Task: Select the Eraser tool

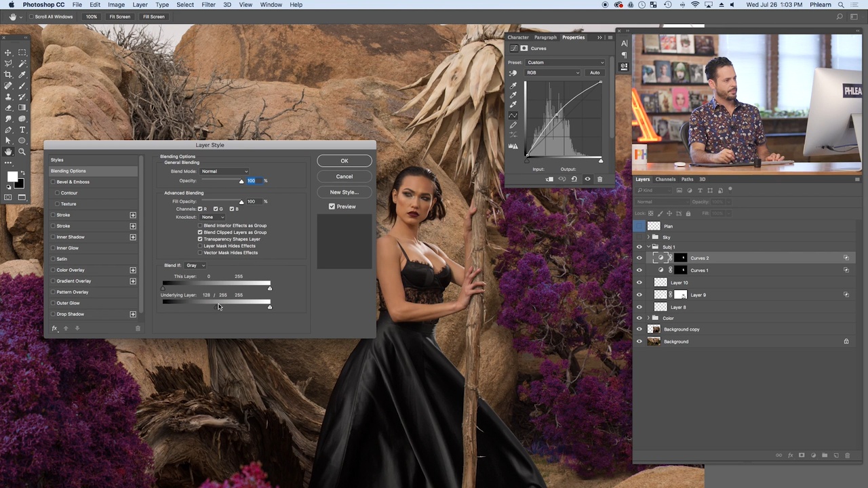Action: coord(8,108)
